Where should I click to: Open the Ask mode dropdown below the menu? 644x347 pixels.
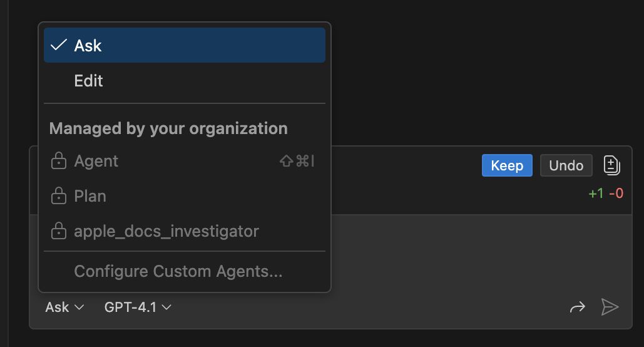64,308
